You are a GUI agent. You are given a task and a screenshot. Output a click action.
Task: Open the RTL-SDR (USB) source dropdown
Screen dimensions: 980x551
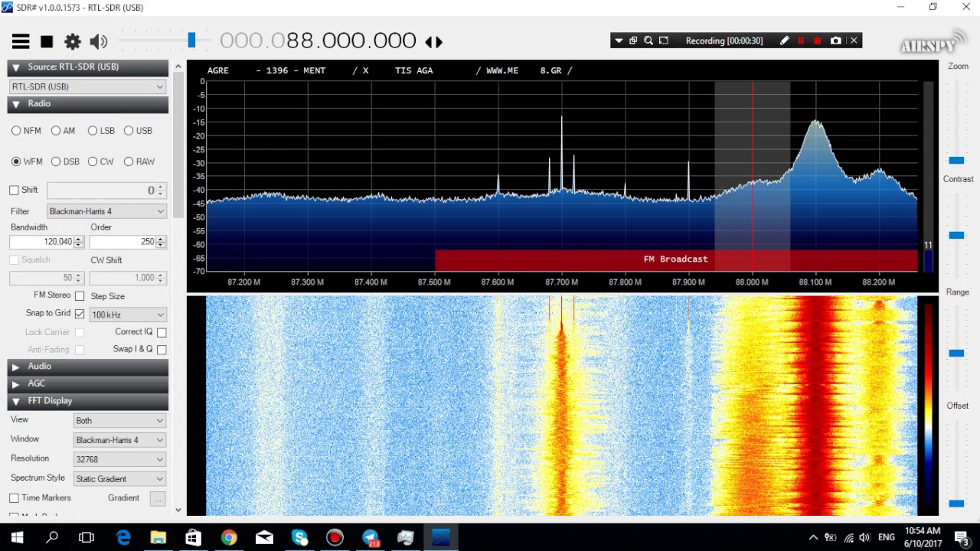coord(87,86)
